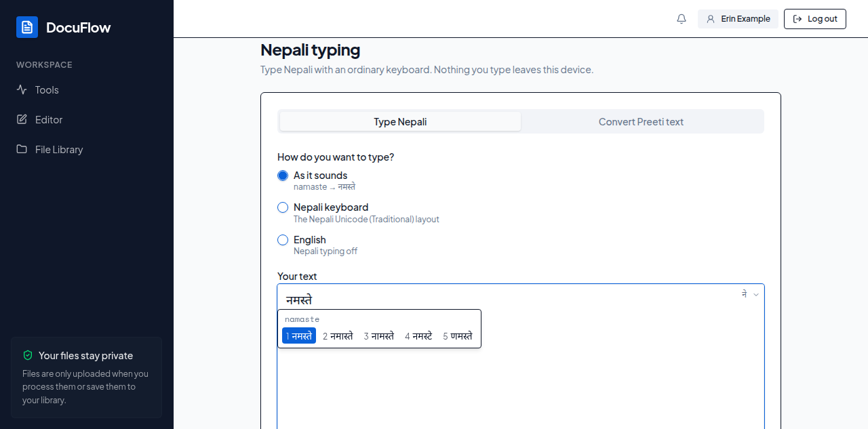Click the green privacy shield icon
The height and width of the screenshot is (429, 868).
[x=28, y=355]
